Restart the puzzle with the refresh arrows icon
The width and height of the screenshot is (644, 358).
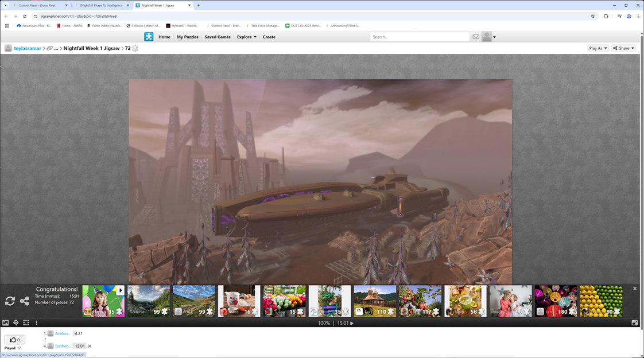click(10, 301)
